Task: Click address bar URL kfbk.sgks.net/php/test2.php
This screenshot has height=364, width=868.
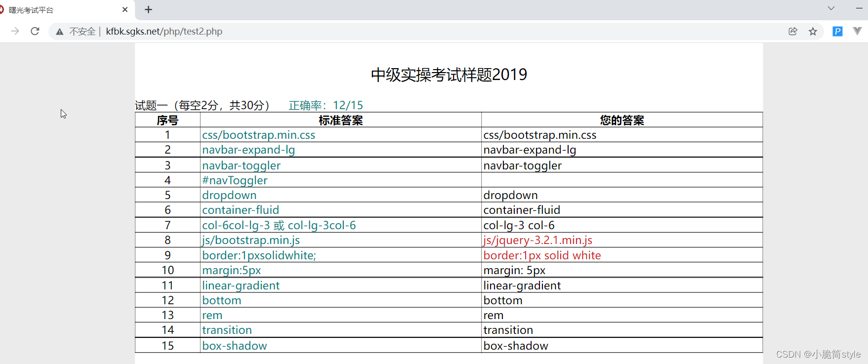Action: (164, 32)
